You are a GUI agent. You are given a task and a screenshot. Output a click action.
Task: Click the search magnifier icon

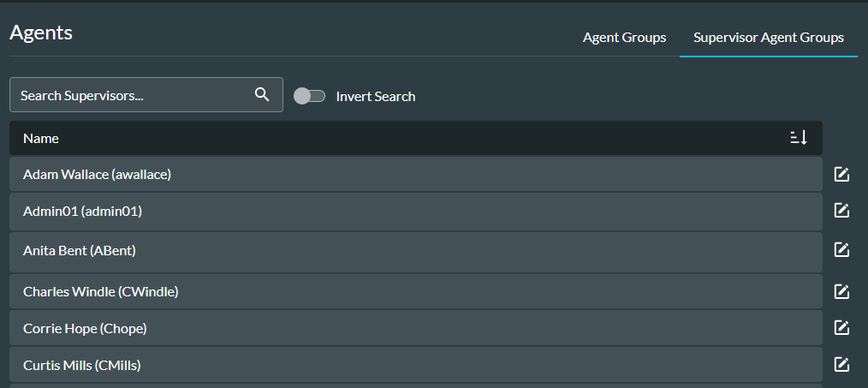[x=262, y=95]
